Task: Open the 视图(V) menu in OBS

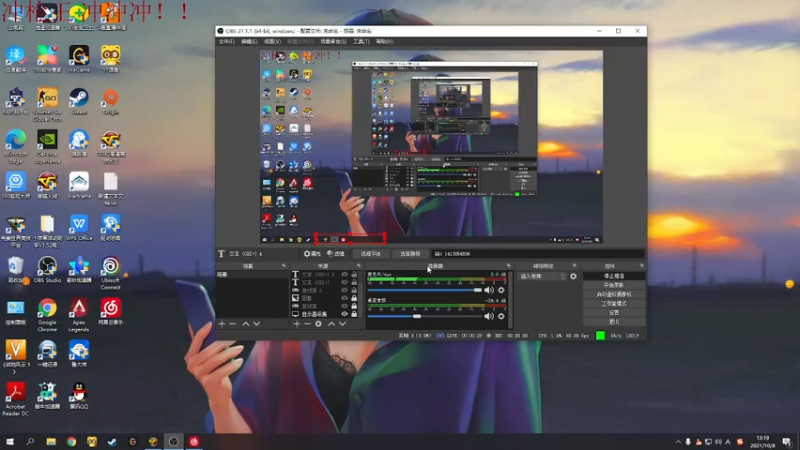Action: [272, 41]
